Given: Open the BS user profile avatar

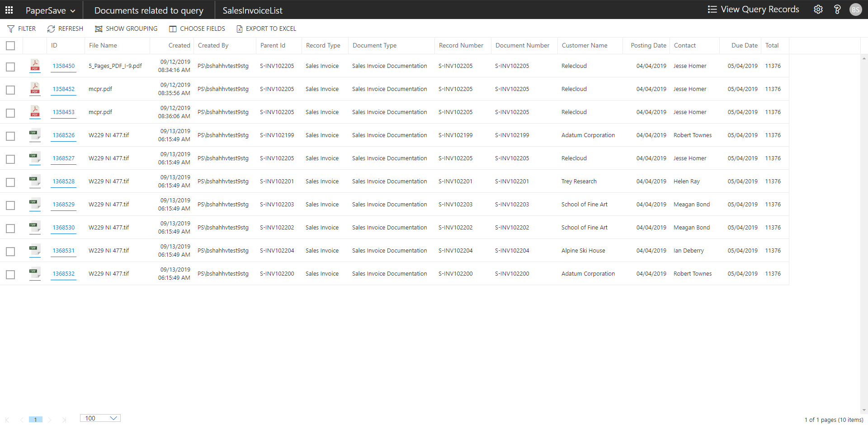Looking at the screenshot, I should 855,10.
